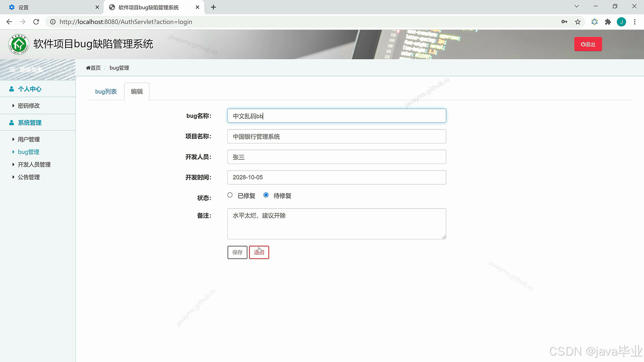
Task: Click the 保存 button
Action: tap(237, 252)
